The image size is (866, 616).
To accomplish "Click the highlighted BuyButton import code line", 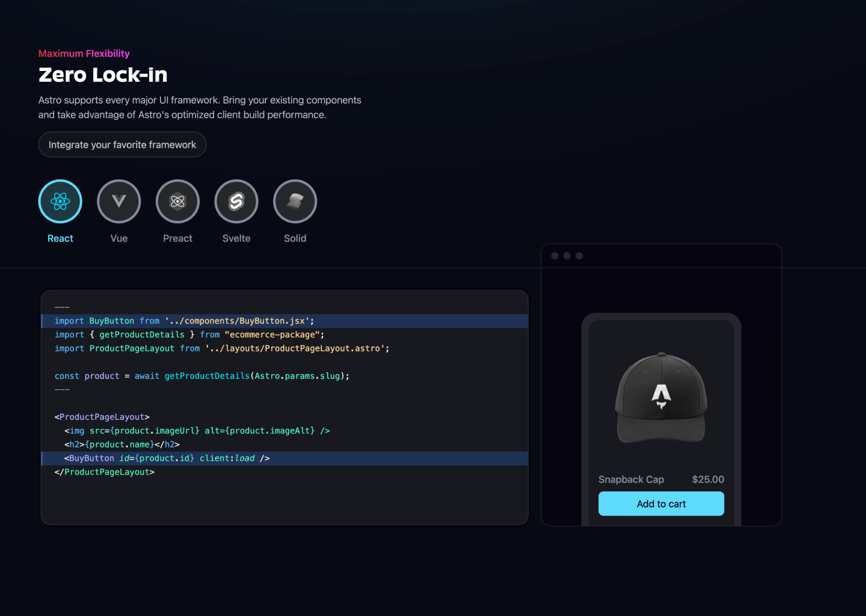I will (x=284, y=321).
